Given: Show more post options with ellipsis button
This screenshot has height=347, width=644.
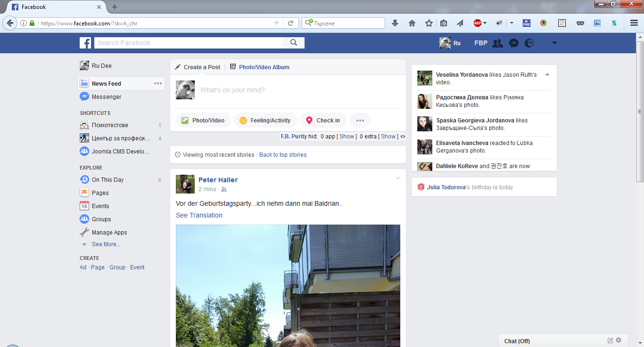Looking at the screenshot, I should point(360,121).
